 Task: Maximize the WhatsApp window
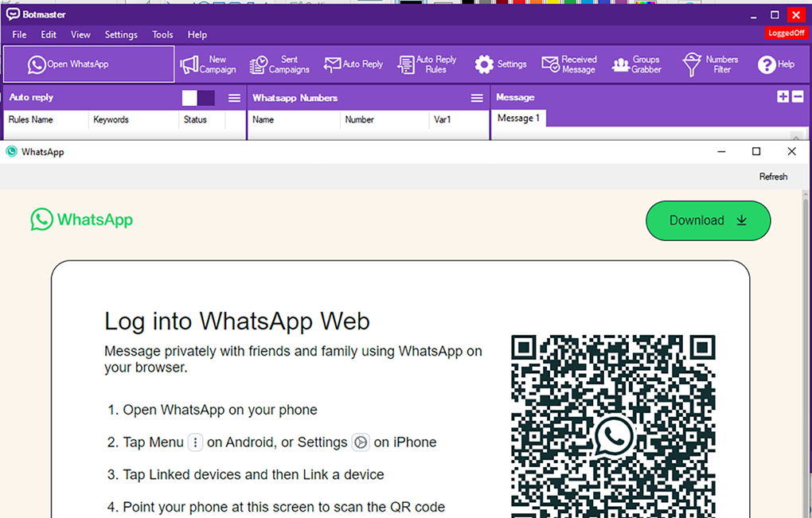pyautogui.click(x=756, y=151)
